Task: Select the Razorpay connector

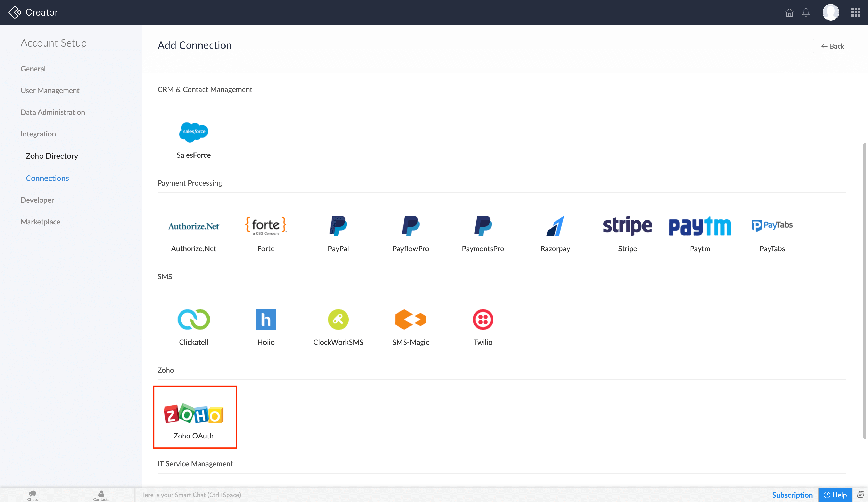Action: 555,233
